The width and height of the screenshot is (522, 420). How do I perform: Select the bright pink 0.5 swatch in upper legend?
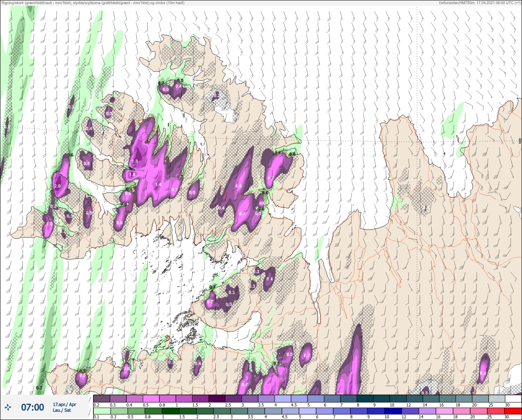point(151,398)
